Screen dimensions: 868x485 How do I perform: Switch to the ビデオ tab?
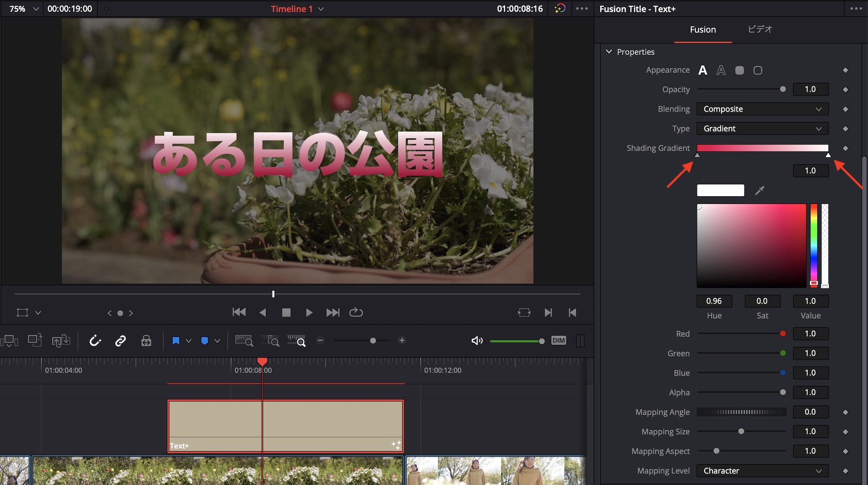760,30
